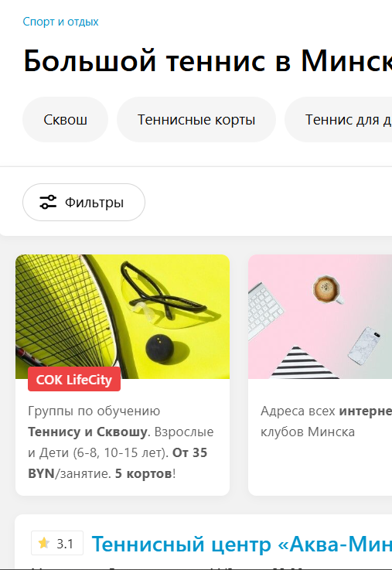Image resolution: width=392 pixels, height=570 pixels.
Task: Open the «Теннисный центр «Аква-Мин…» listing title
Action: point(241,544)
